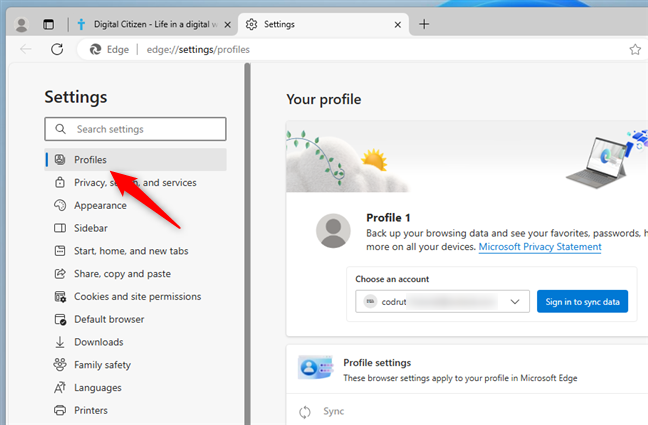Viewport: 648px width, 425px height.
Task: Open a new tab with plus icon
Action: coord(424,24)
